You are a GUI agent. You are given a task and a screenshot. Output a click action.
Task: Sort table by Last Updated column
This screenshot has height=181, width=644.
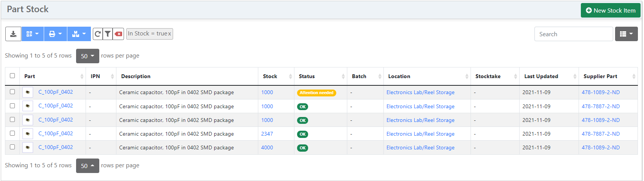pos(541,76)
